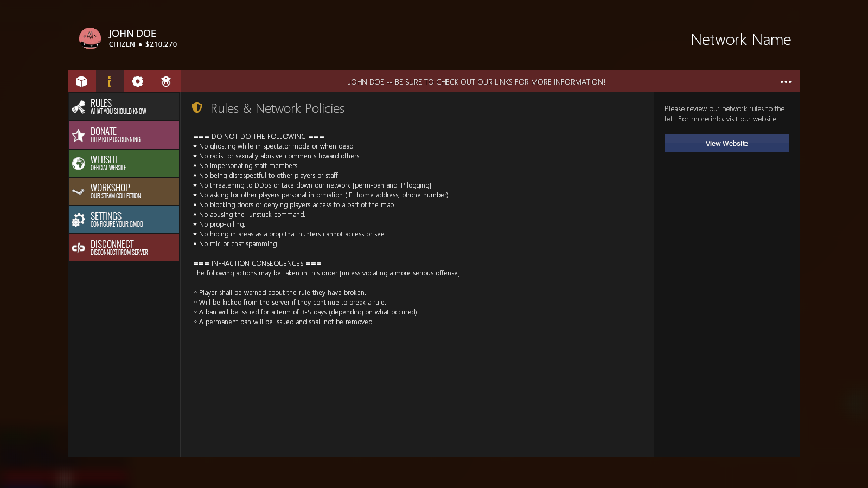Open the cube tab icon
This screenshot has height=488, width=868.
(x=81, y=81)
